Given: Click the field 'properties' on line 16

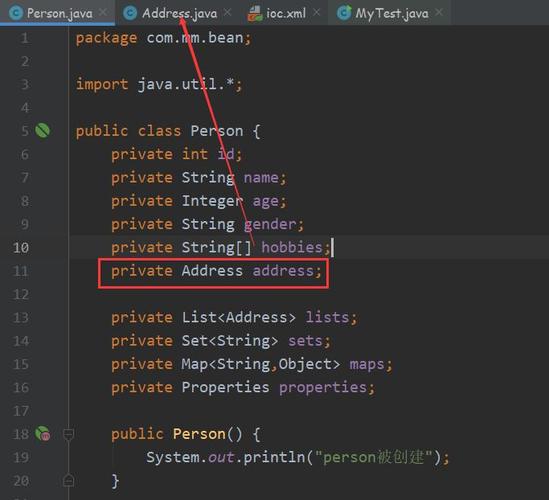Looking at the screenshot, I should [323, 388].
